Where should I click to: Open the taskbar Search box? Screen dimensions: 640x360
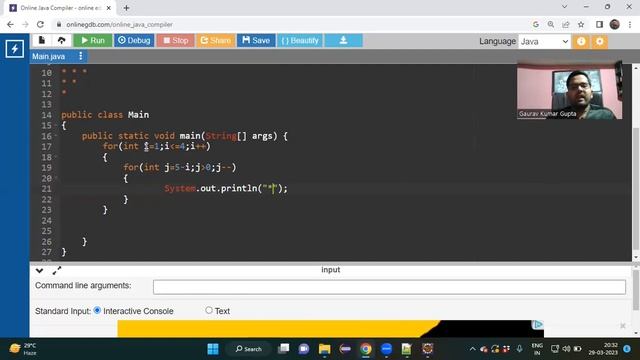point(249,349)
